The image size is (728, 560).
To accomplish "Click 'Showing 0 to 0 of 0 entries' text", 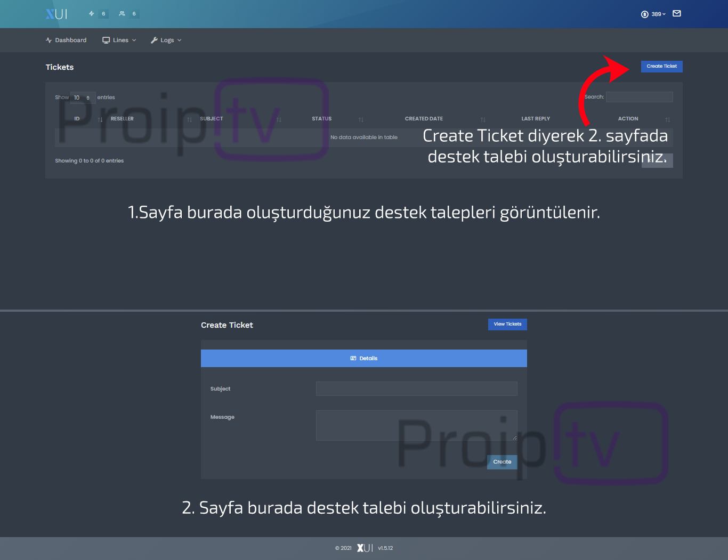I will [x=90, y=161].
